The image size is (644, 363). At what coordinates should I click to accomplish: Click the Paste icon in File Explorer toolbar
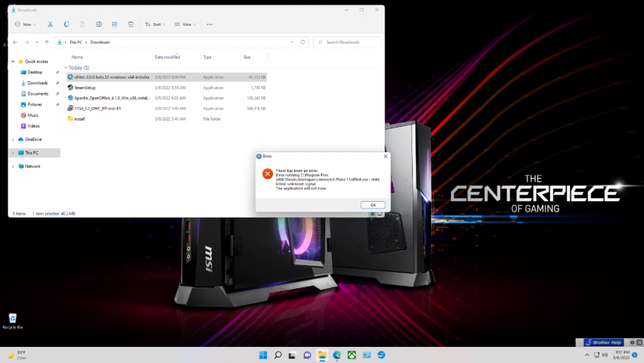82,25
